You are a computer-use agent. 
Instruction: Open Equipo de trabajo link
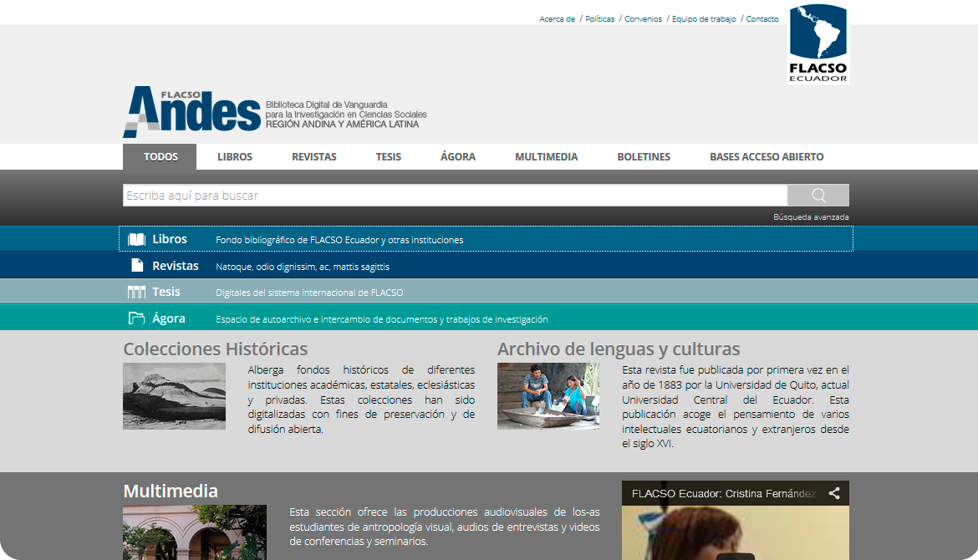pyautogui.click(x=704, y=18)
